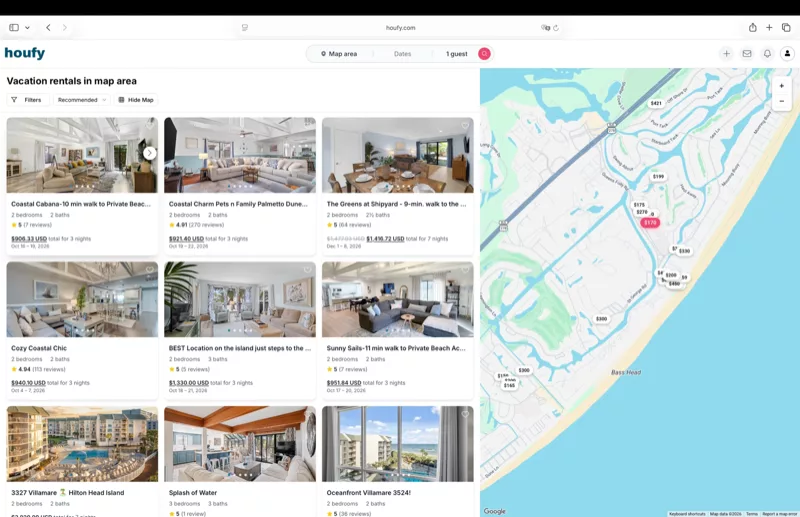Image resolution: width=800 pixels, height=517 pixels.
Task: Open the Sunny Sails listing title
Action: click(396, 348)
